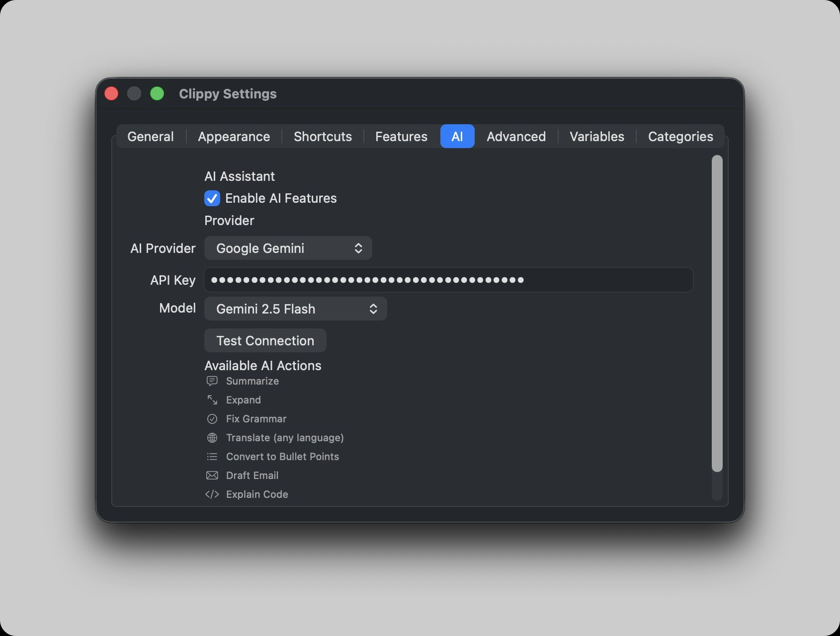The height and width of the screenshot is (636, 840).
Task: Click the Draft Email envelope icon
Action: (212, 476)
